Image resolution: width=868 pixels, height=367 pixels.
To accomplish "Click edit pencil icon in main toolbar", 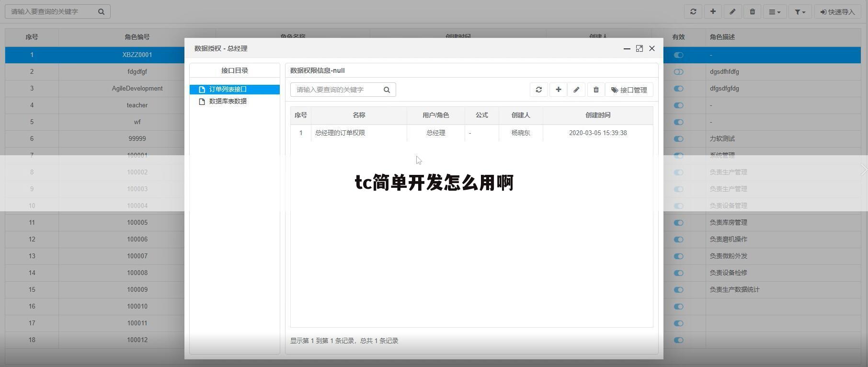I will pos(732,11).
